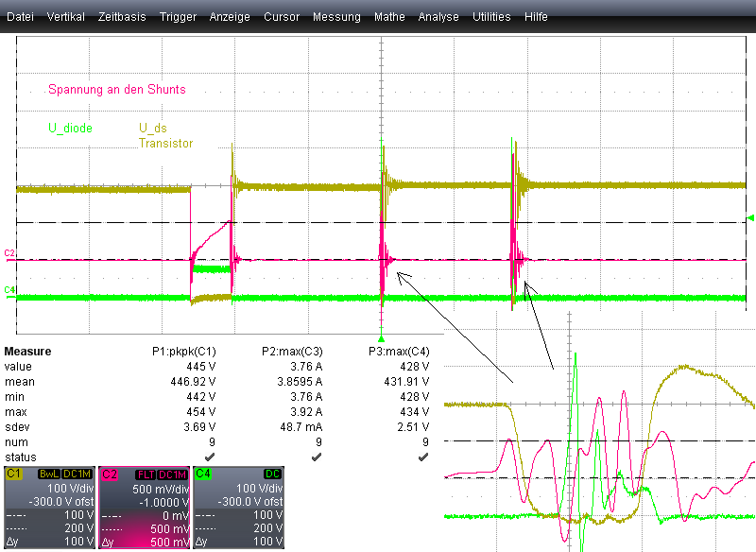This screenshot has width=756, height=552.
Task: Open the Datei menu
Action: click(x=20, y=17)
